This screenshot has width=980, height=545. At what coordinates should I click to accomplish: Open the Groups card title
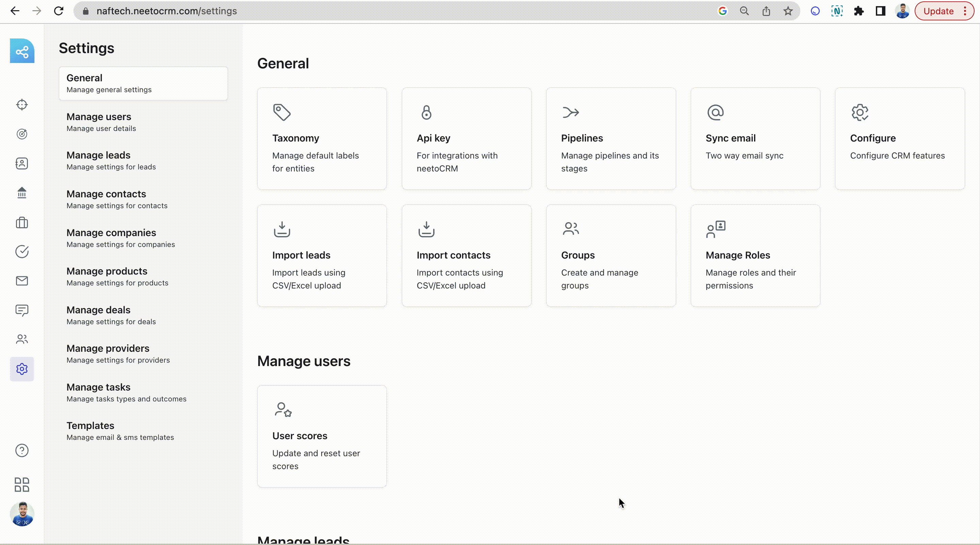578,255
